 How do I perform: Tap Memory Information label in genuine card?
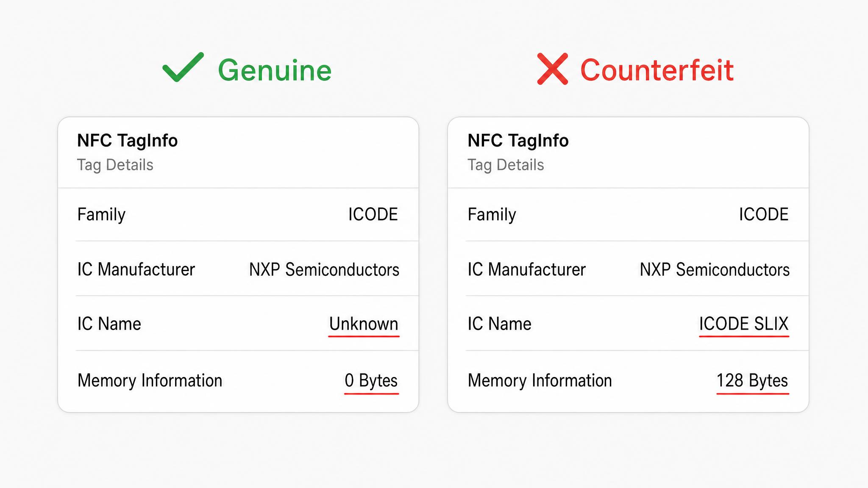point(150,380)
